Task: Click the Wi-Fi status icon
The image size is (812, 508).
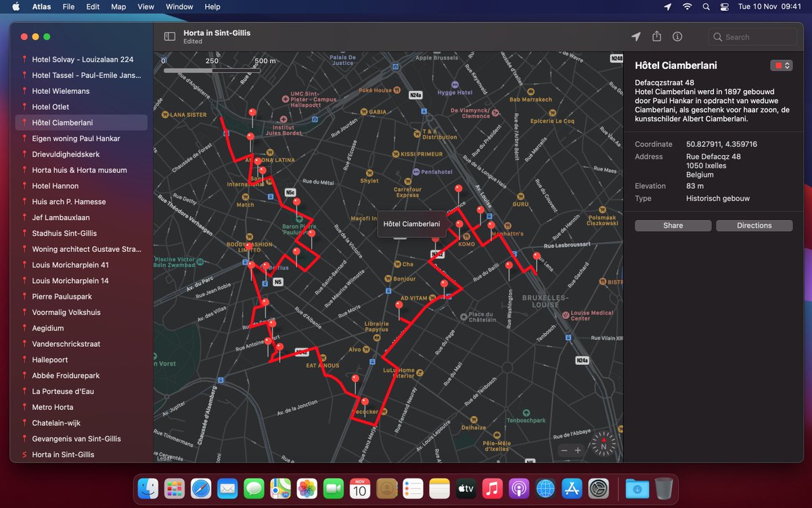Action: [687, 7]
